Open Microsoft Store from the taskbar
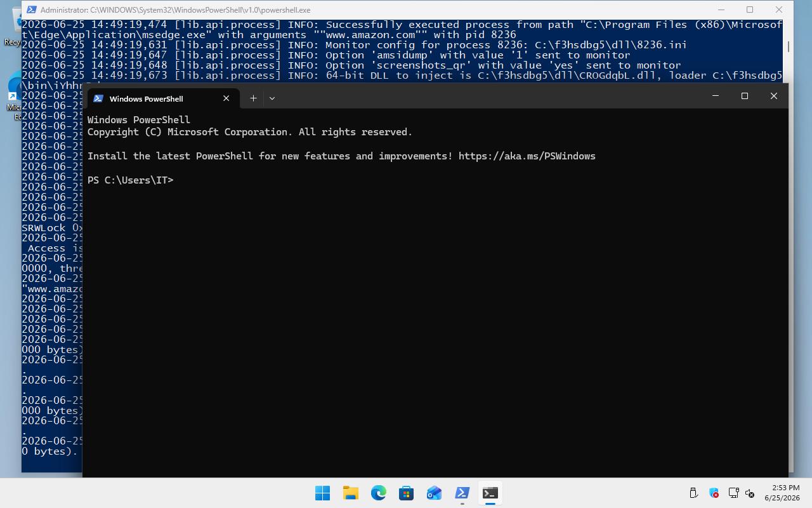 coord(406,493)
